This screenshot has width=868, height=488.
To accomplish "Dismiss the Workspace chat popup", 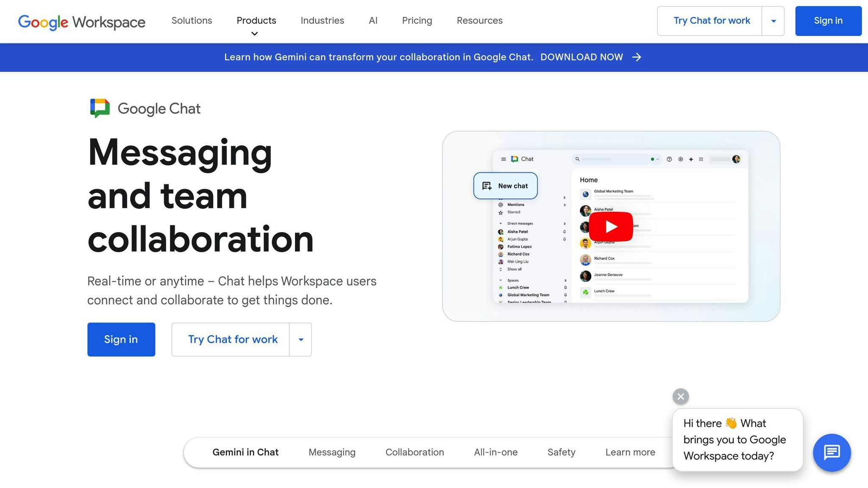I will tap(680, 396).
